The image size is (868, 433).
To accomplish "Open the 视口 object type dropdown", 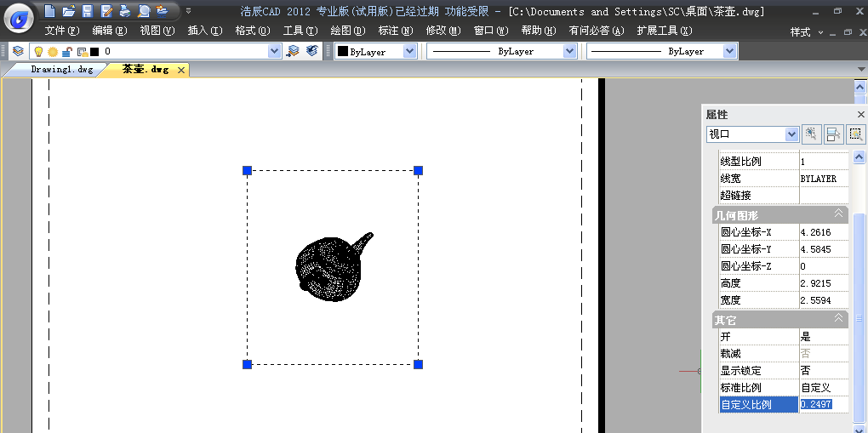I will click(x=791, y=134).
